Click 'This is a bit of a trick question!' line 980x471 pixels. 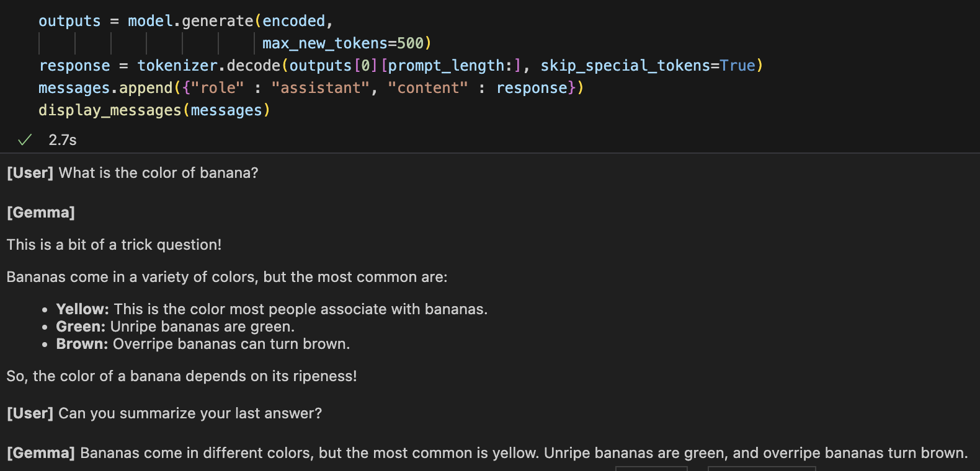point(114,245)
